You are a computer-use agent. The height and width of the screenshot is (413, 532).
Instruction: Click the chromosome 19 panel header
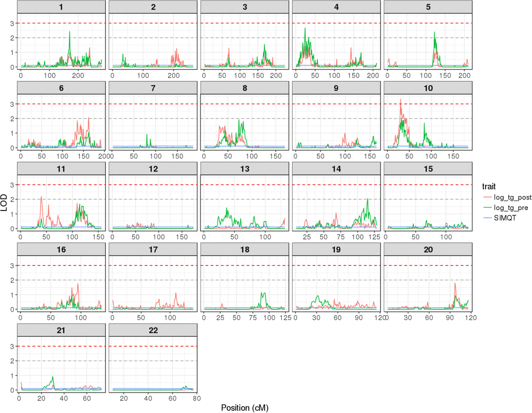pos(336,249)
